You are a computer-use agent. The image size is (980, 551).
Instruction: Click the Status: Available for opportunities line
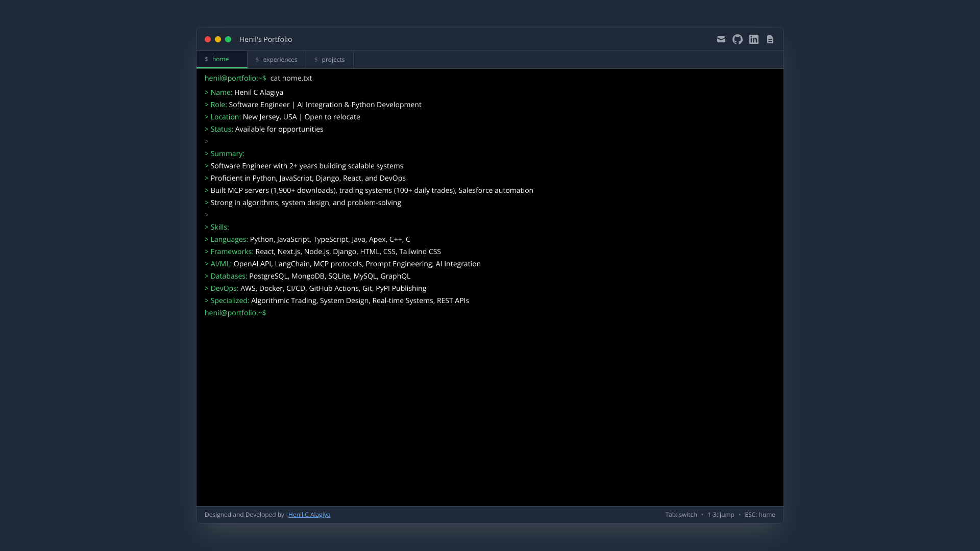click(x=264, y=129)
